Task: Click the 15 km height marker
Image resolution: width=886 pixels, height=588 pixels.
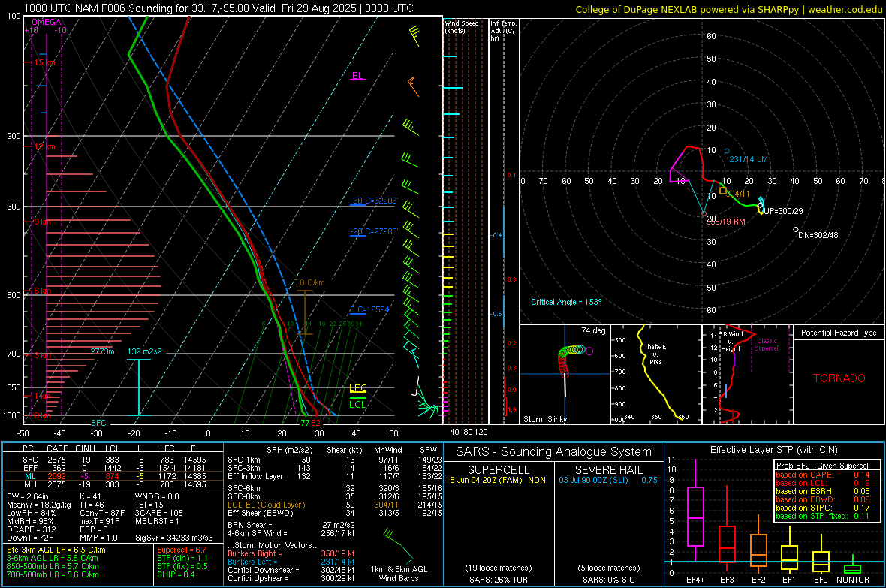Action: tap(44, 62)
